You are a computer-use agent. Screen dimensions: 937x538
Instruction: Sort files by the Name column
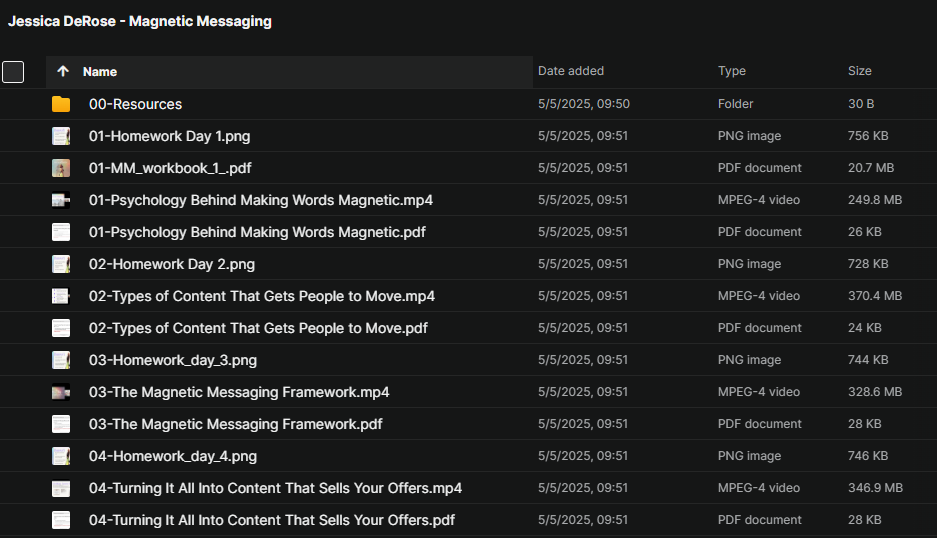point(100,72)
